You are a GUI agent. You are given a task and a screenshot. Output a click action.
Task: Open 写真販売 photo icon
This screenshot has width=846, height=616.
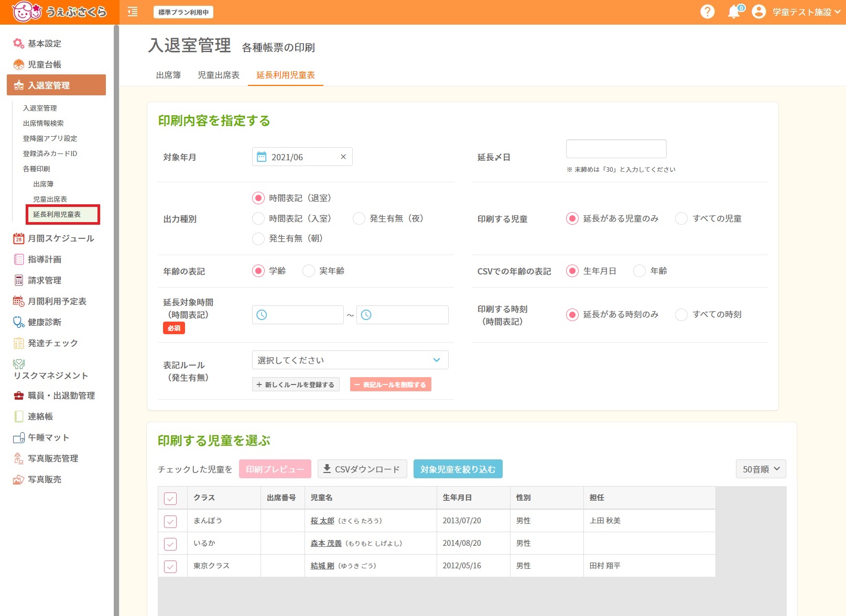click(18, 479)
